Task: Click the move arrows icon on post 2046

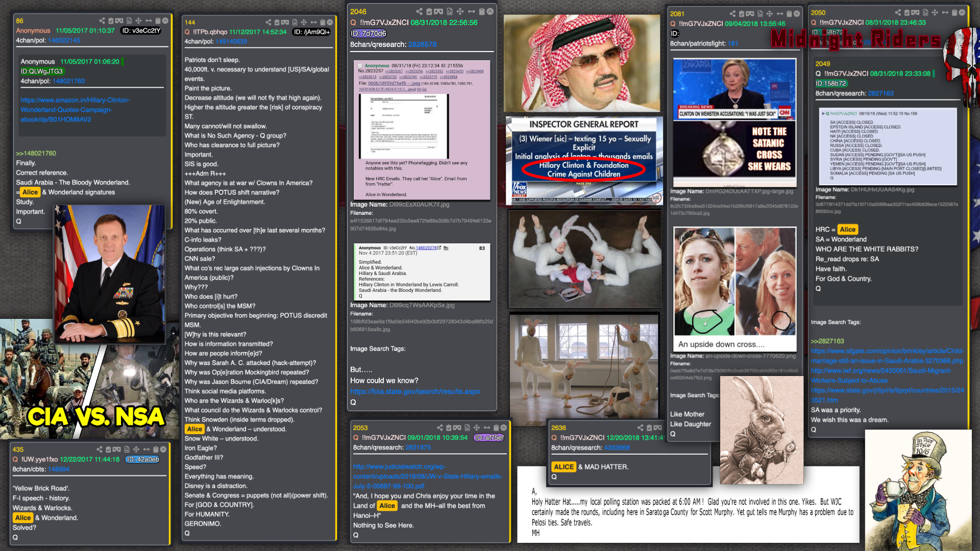Action: [460, 11]
